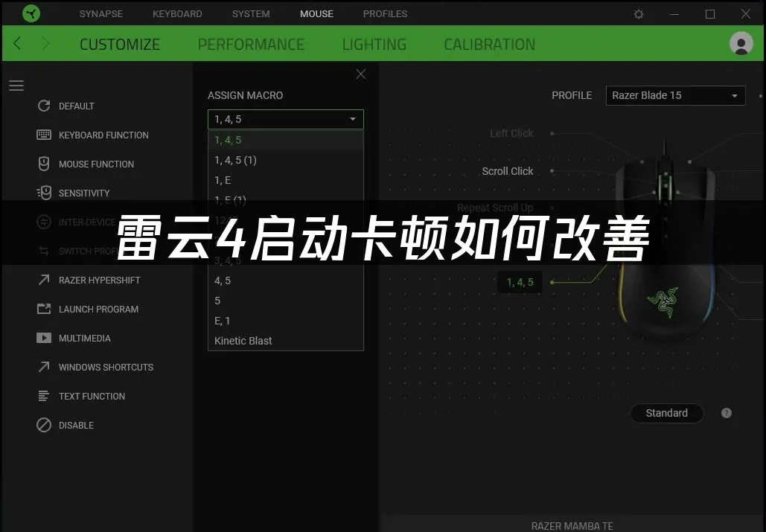This screenshot has height=532, width=766.
Task: Click TEXT FUNCTION label in sidebar
Action: coord(92,397)
